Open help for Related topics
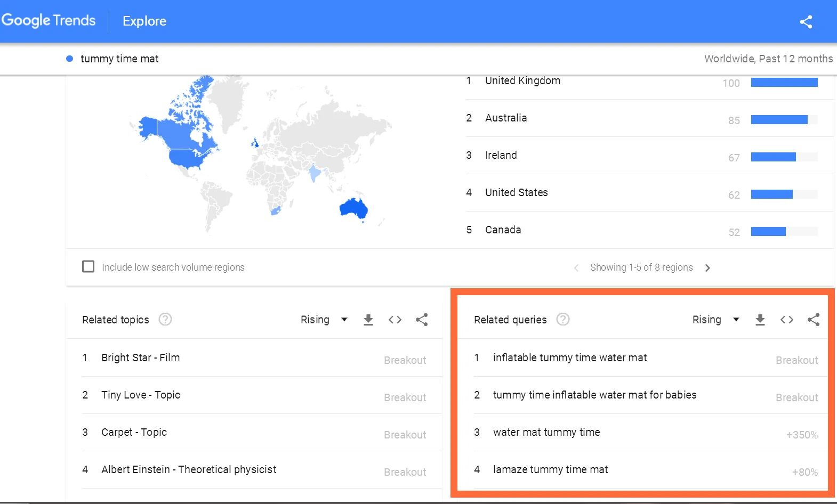 pos(165,319)
